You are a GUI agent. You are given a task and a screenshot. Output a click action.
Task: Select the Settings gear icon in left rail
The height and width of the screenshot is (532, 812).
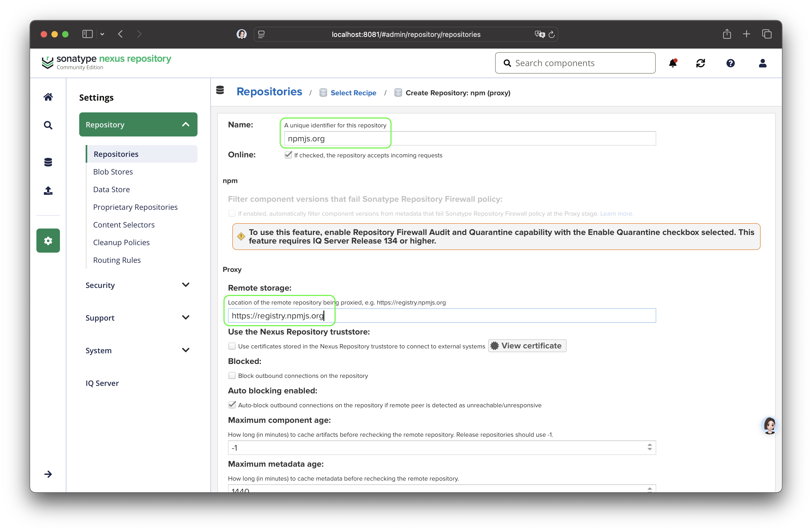coord(48,241)
